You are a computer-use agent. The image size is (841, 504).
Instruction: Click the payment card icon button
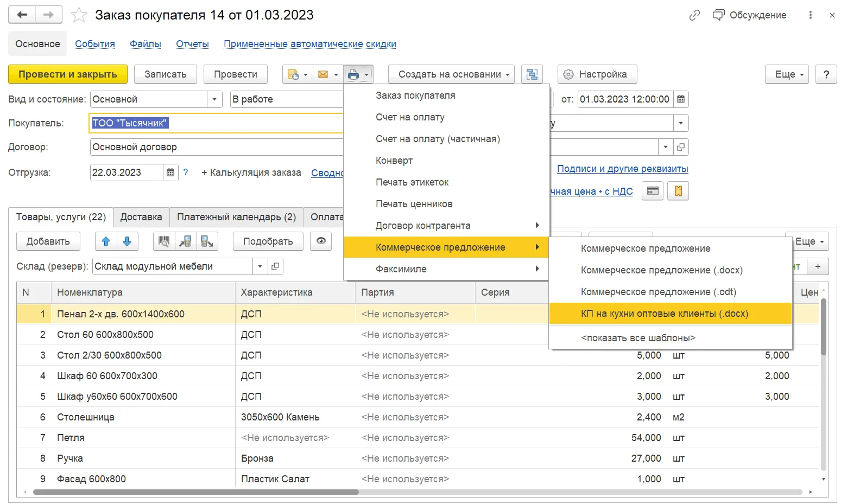(x=653, y=191)
